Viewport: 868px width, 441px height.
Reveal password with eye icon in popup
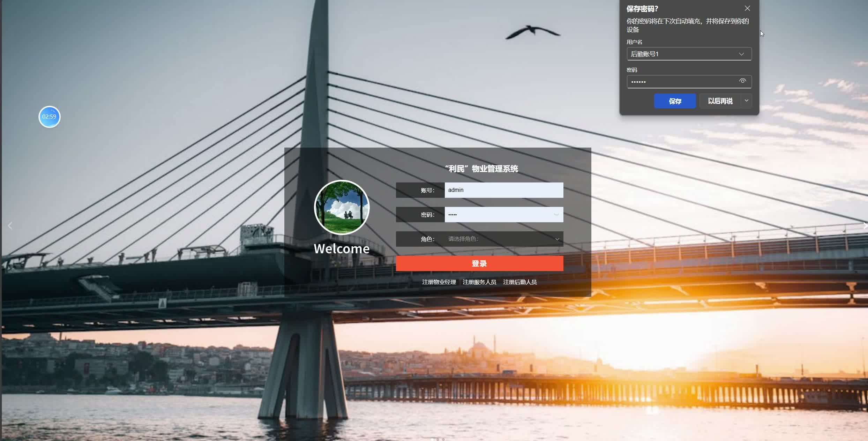[742, 81]
